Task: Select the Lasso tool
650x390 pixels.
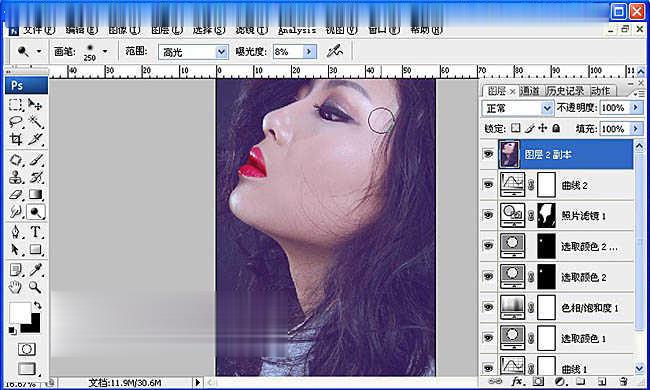Action: (15, 122)
